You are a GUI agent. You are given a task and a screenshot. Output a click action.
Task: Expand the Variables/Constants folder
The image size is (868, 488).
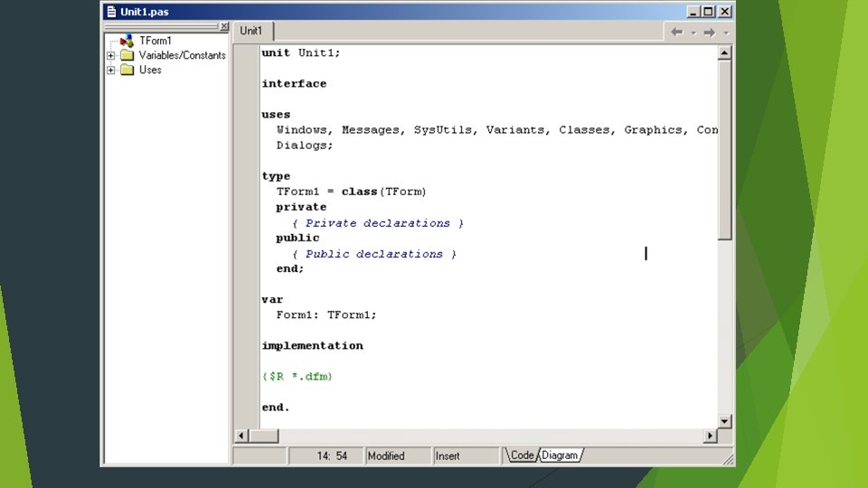coord(110,55)
